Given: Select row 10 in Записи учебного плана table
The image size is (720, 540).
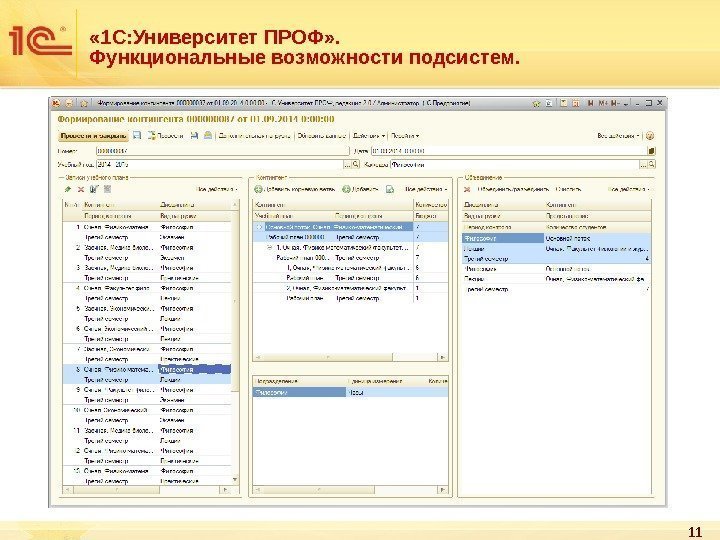Looking at the screenshot, I should pos(147,415).
